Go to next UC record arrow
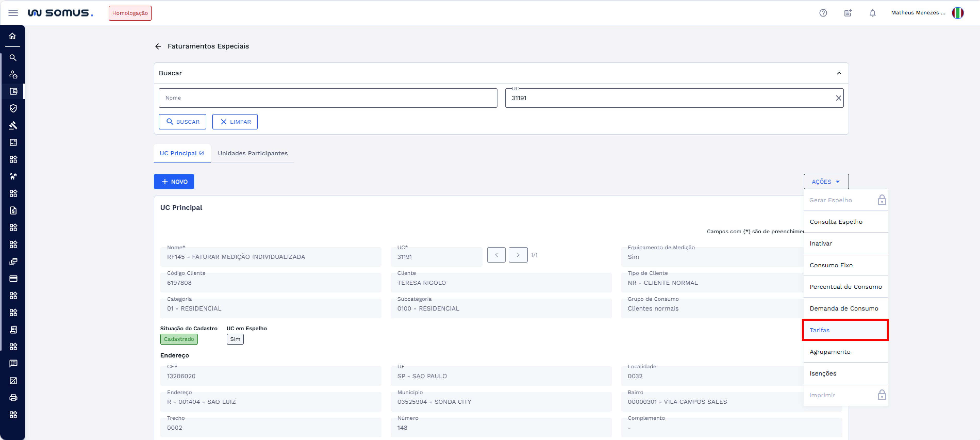 (518, 255)
